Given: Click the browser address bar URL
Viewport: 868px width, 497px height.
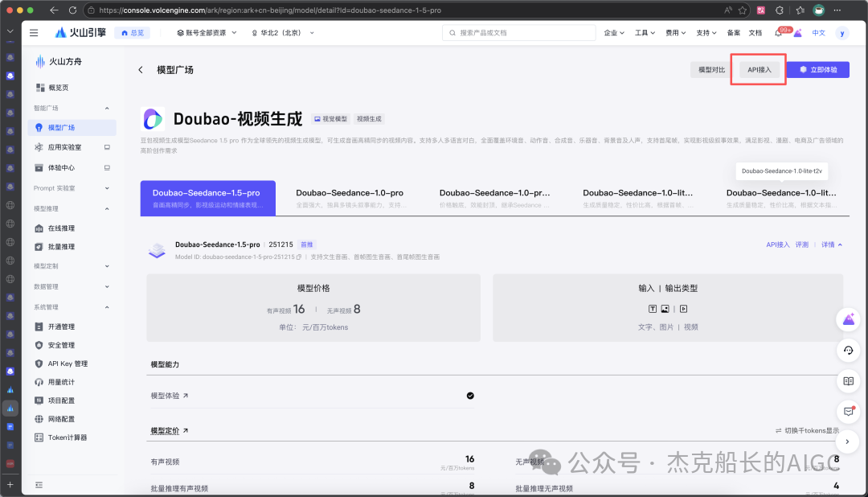Looking at the screenshot, I should click(270, 10).
